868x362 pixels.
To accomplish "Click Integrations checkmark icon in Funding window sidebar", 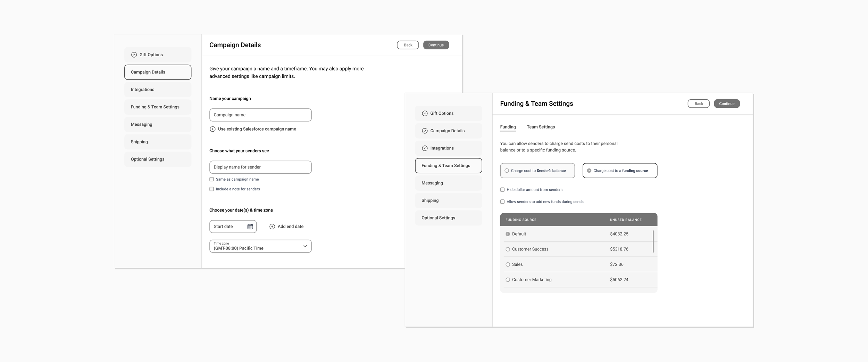I will point(425,148).
